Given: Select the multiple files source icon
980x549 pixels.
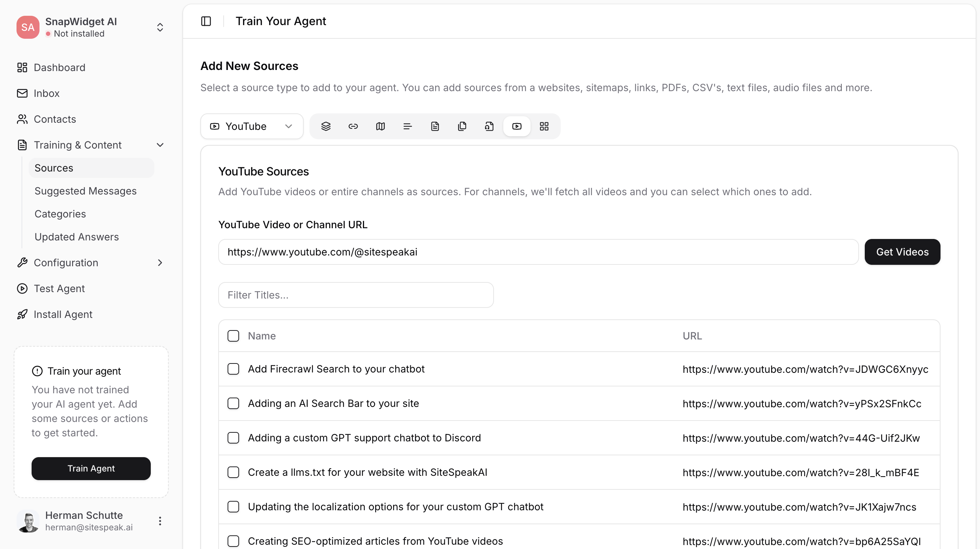Looking at the screenshot, I should pos(462,126).
